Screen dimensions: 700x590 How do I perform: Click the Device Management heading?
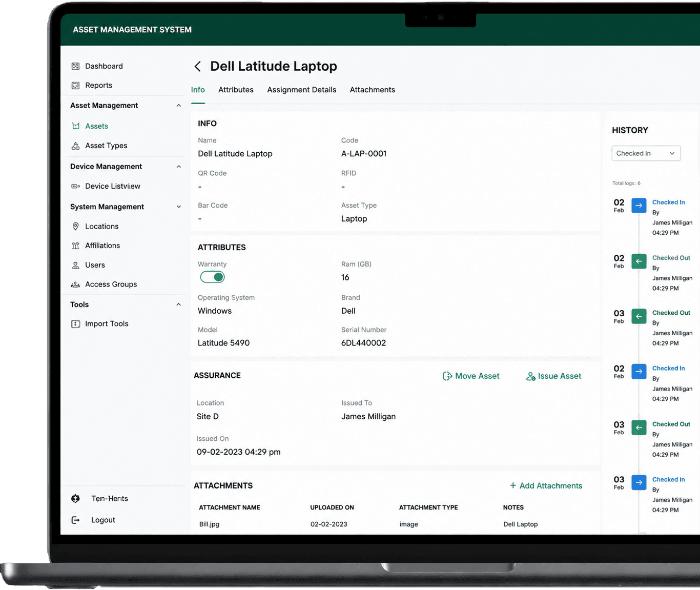pyautogui.click(x=106, y=167)
